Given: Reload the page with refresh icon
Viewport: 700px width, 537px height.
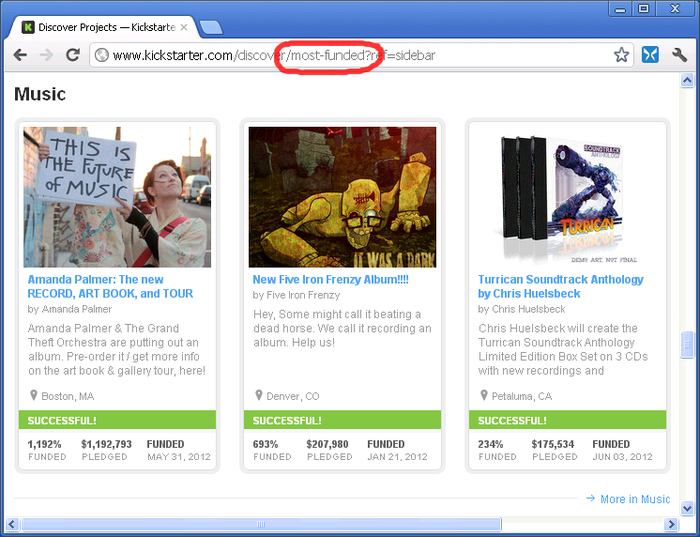Looking at the screenshot, I should [x=73, y=54].
